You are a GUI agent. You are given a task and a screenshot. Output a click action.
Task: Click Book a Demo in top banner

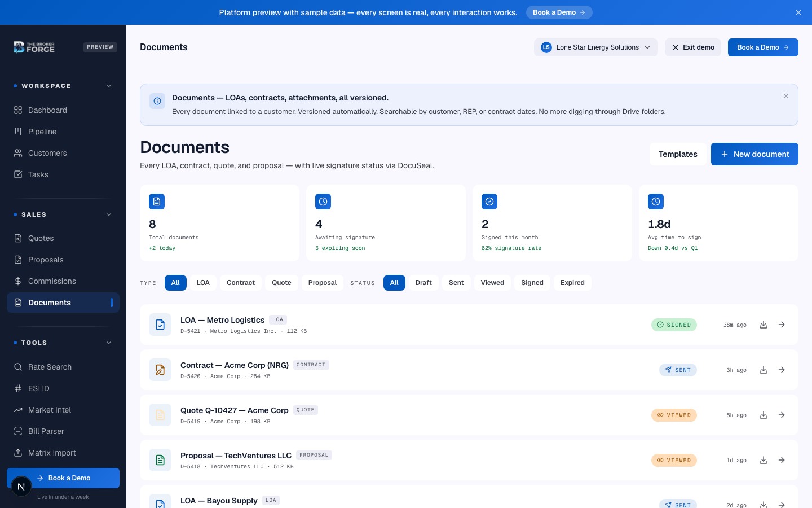click(x=559, y=12)
